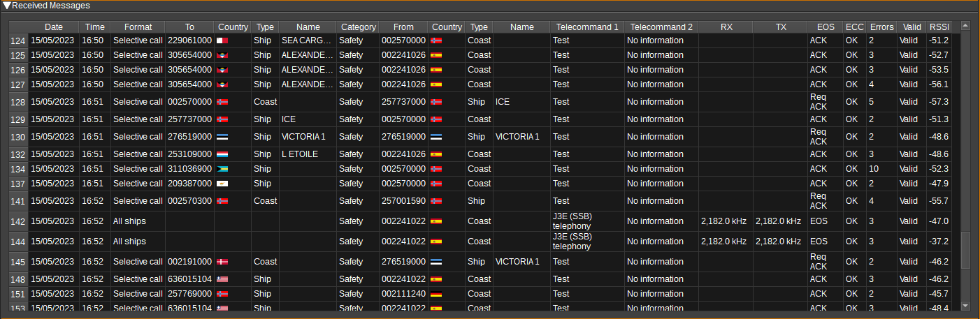The image size is (980, 319).
Task: Click the 2,182.0 kHz RX cell in row 144
Action: click(726, 242)
